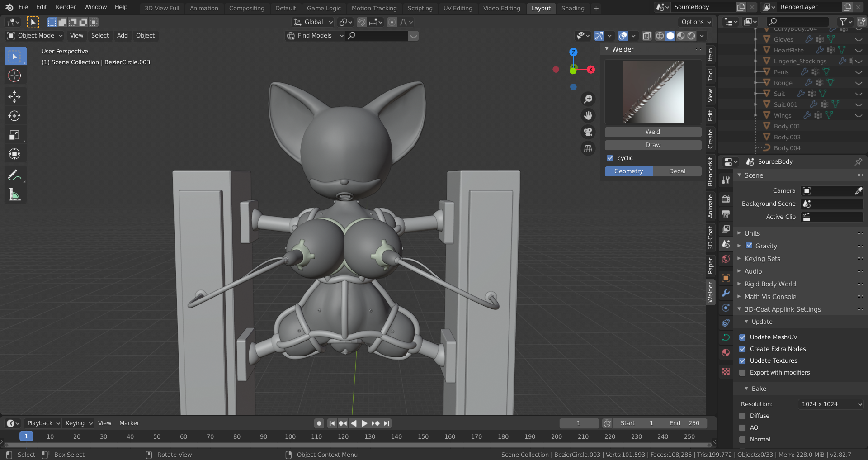The image size is (868, 460).
Task: Uncheck the cyclic checkbox
Action: [x=610, y=158]
